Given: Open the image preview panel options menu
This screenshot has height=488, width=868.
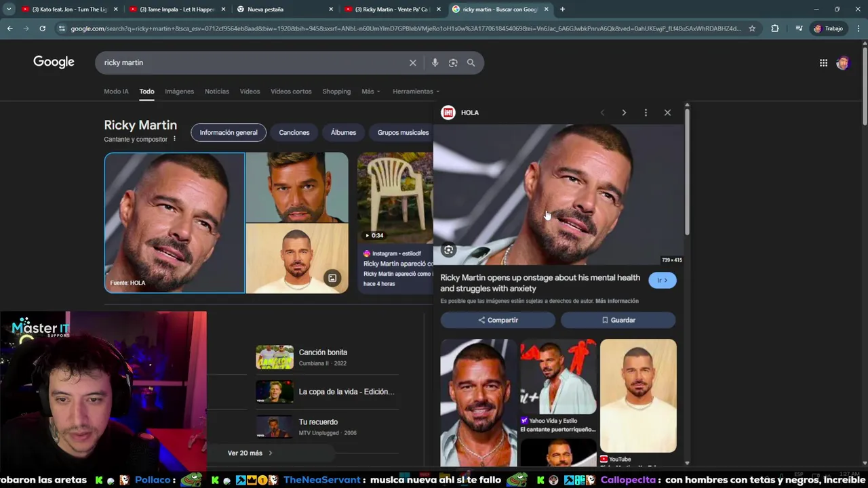Looking at the screenshot, I should pyautogui.click(x=646, y=113).
